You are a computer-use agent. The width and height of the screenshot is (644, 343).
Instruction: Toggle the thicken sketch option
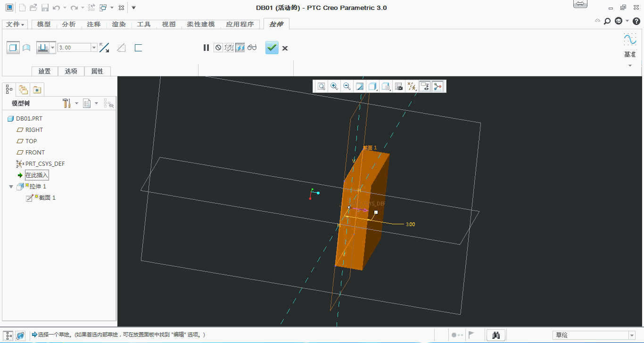[x=138, y=48]
